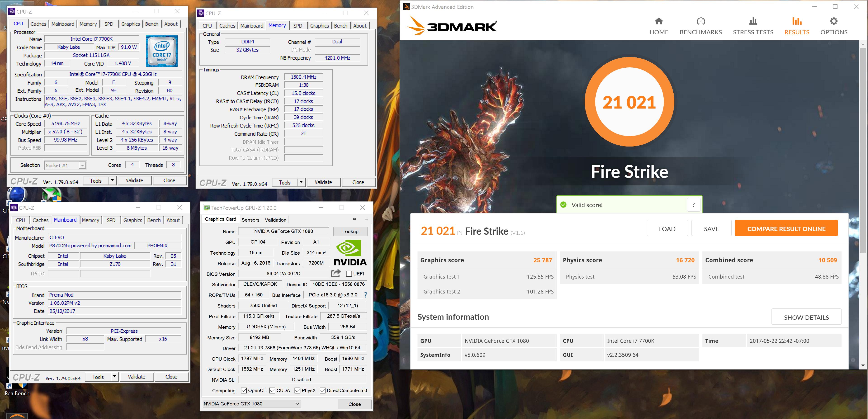Expand the Tools dropdown arrow in memory CPU-Z
The image size is (868, 419).
(x=301, y=182)
